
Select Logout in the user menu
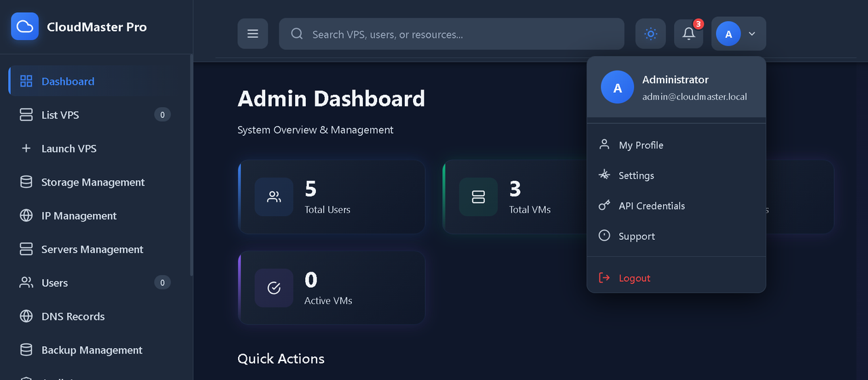coord(676,278)
